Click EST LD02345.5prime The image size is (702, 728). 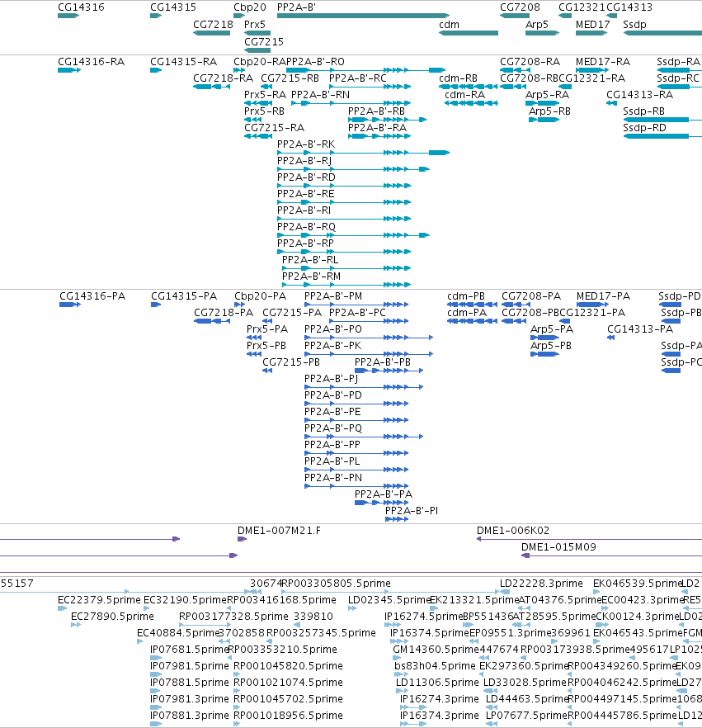(352, 608)
